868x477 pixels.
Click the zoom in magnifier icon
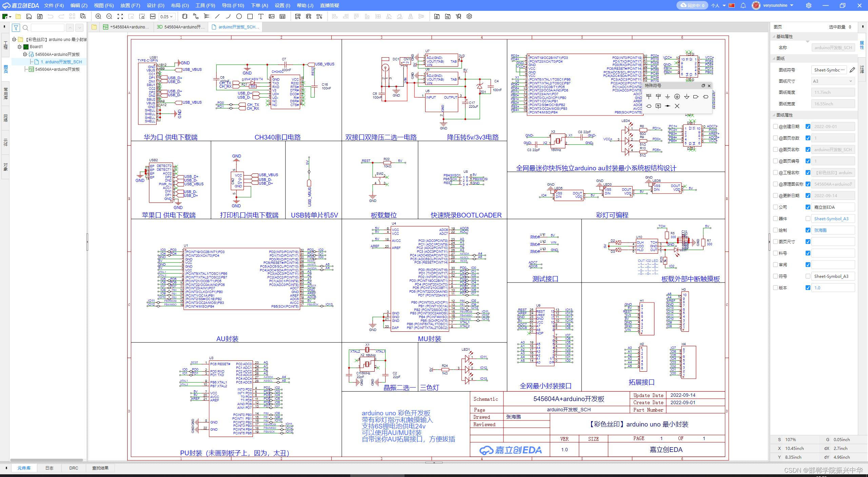(x=98, y=16)
